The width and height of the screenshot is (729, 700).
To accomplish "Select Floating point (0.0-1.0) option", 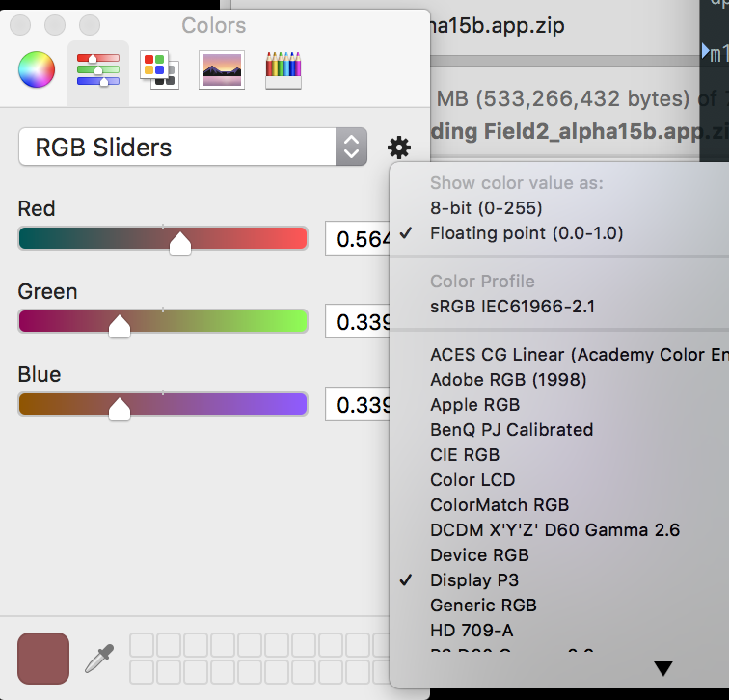I will 526,232.
